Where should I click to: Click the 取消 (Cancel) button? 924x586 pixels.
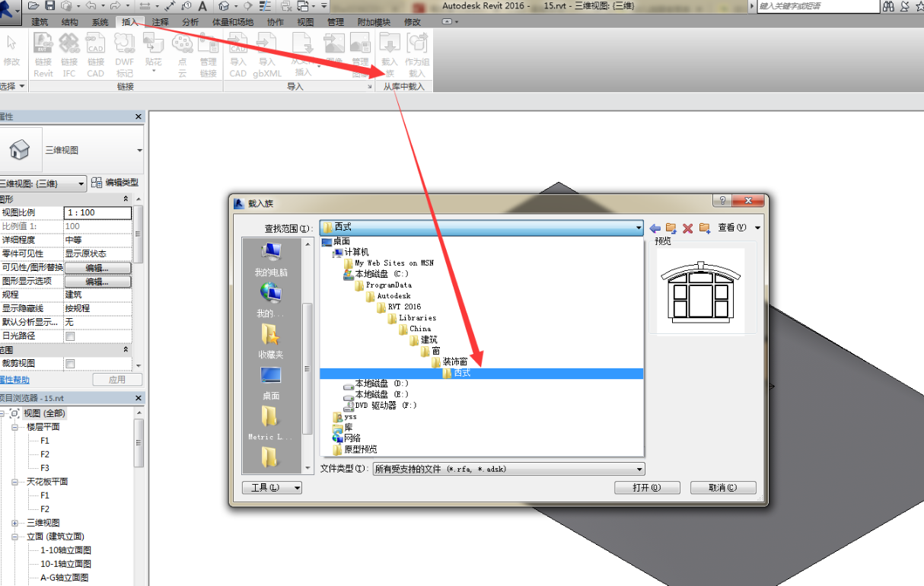(723, 488)
